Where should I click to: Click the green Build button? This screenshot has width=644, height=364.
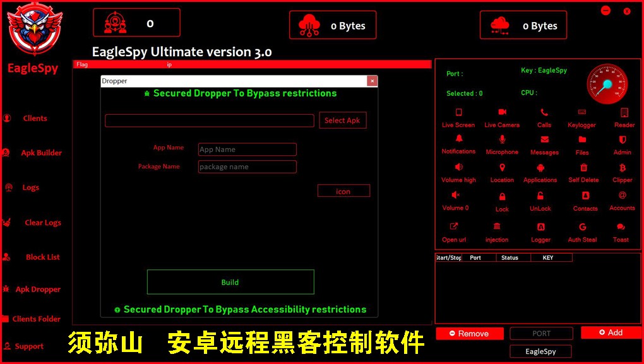click(230, 282)
